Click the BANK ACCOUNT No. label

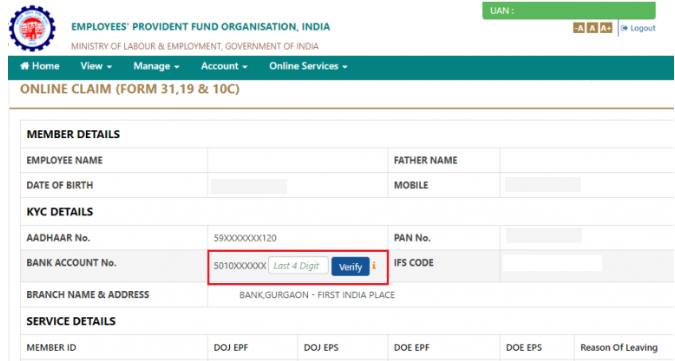[x=71, y=263]
